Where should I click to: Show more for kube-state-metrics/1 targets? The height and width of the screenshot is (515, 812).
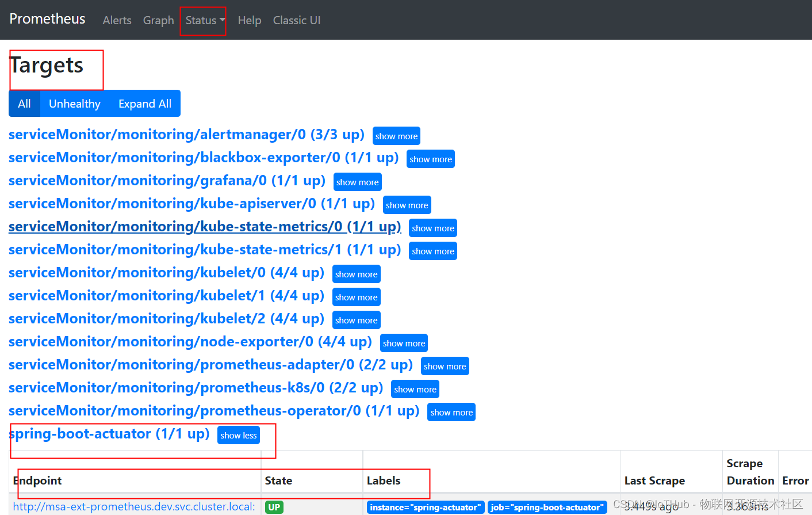coord(433,251)
